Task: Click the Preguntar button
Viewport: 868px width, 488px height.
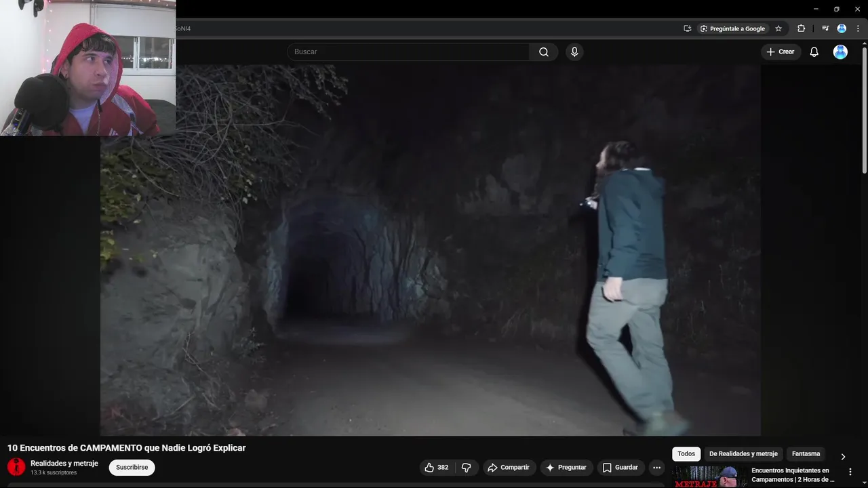Action: [x=566, y=468]
